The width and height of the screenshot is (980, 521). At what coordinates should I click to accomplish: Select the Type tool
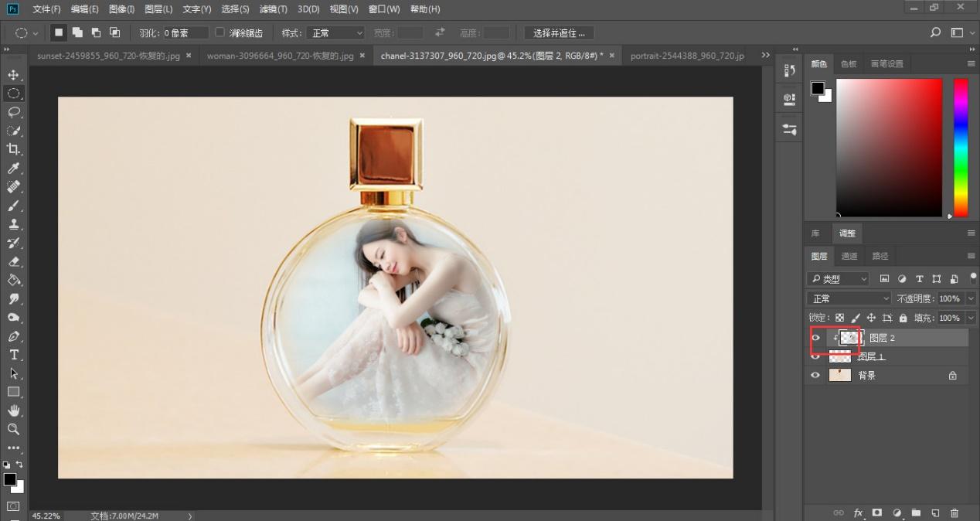[13, 355]
